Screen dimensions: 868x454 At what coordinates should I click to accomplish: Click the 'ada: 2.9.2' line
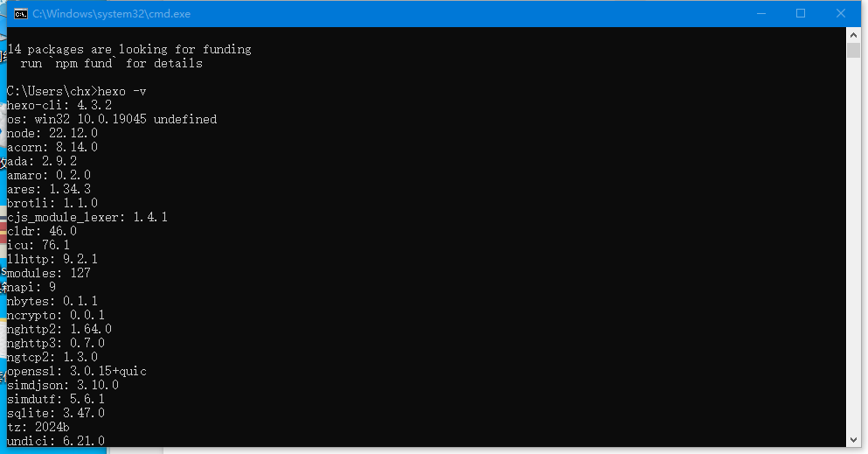[x=42, y=161]
